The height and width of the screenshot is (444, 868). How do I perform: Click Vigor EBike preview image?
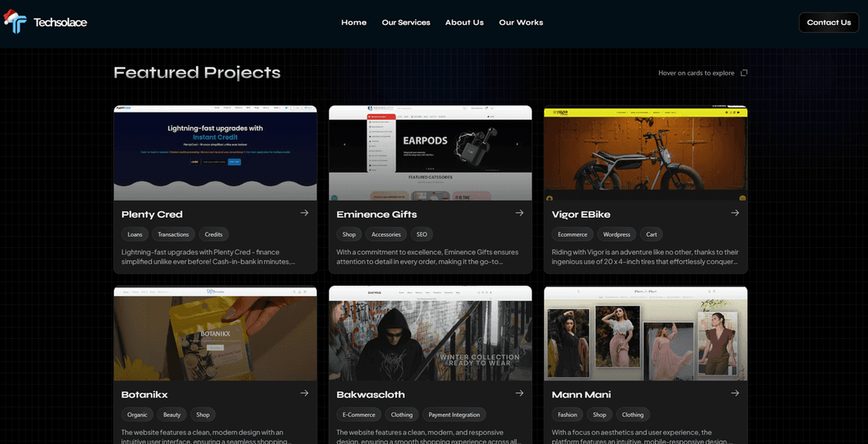[x=645, y=153]
